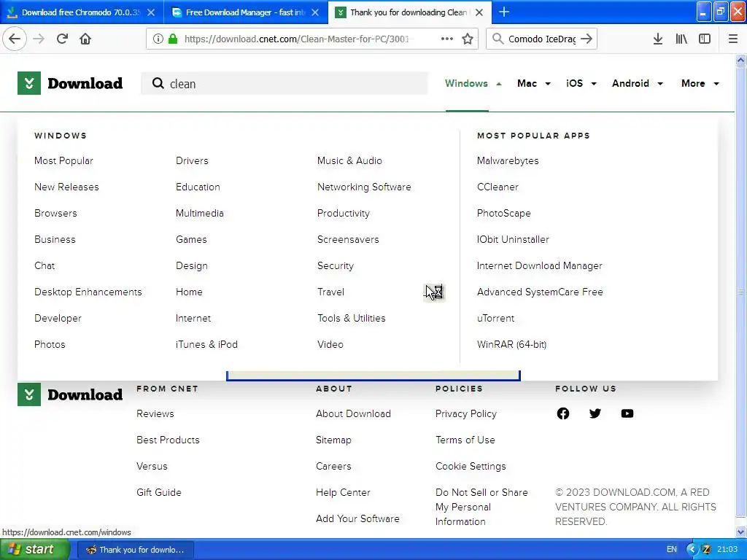Click the magnifier icon in site search
The height and width of the screenshot is (560, 747).
[158, 83]
